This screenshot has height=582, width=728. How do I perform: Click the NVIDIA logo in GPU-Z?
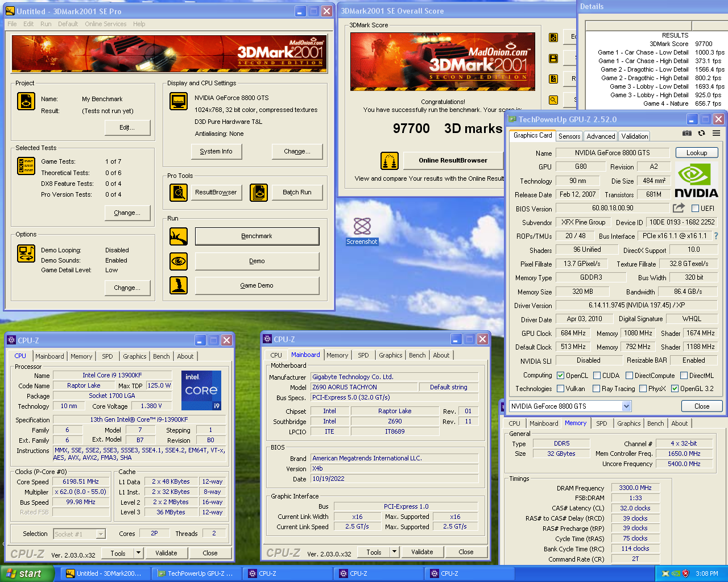coord(696,180)
